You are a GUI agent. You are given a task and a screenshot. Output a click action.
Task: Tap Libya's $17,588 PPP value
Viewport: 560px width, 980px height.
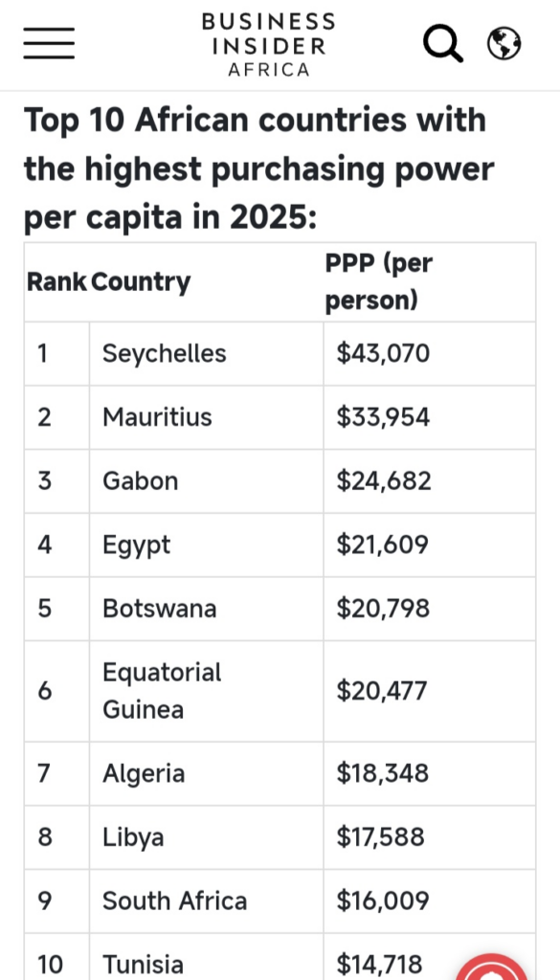pyautogui.click(x=381, y=837)
